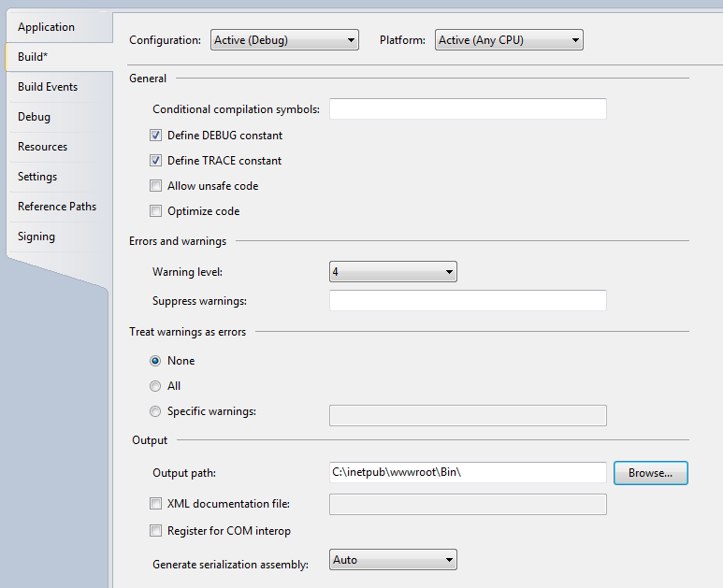Open the Reference Paths tab

[56, 207]
